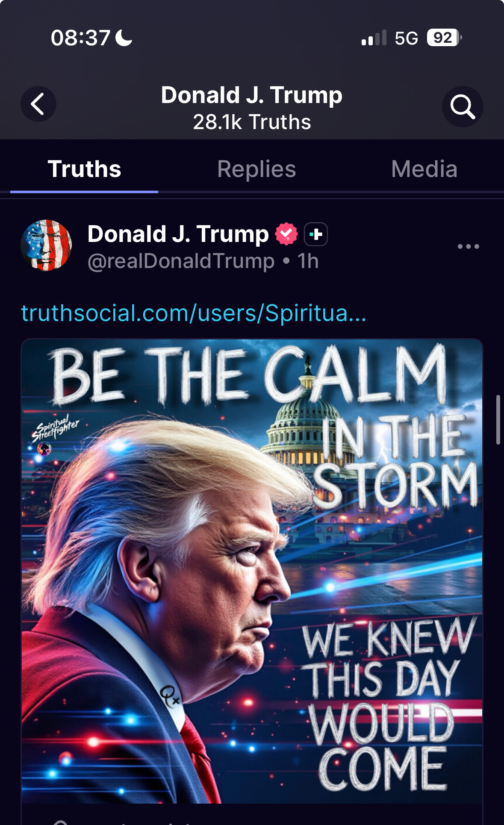Screen dimensions: 504x825
Task: Tap the plus badge beside the name
Action: pyautogui.click(x=316, y=234)
